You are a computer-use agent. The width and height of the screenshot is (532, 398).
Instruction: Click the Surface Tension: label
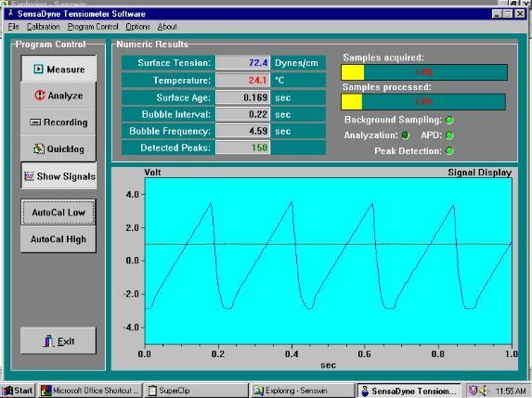click(x=174, y=63)
